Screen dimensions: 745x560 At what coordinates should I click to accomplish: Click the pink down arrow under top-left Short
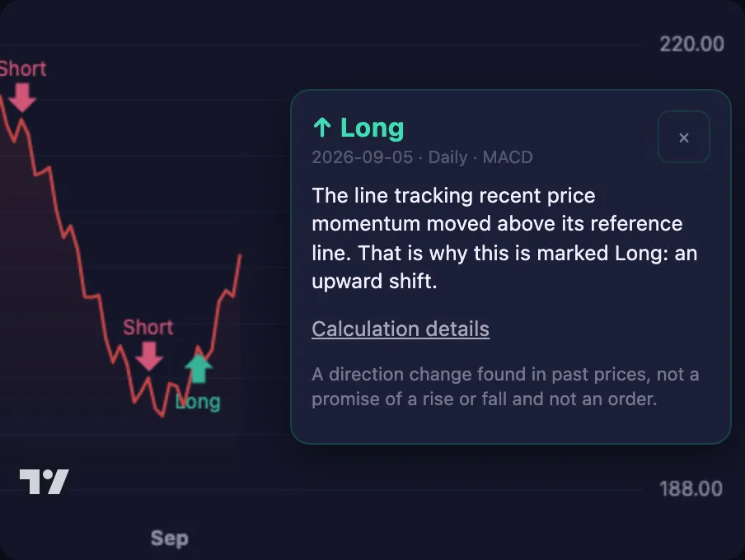click(22, 98)
